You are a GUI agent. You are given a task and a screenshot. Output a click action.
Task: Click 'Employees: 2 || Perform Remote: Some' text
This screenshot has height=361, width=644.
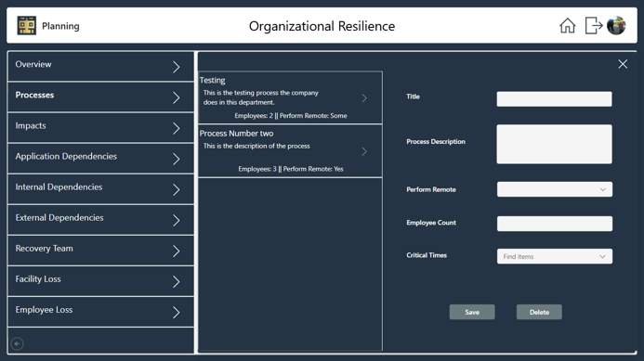(x=291, y=116)
